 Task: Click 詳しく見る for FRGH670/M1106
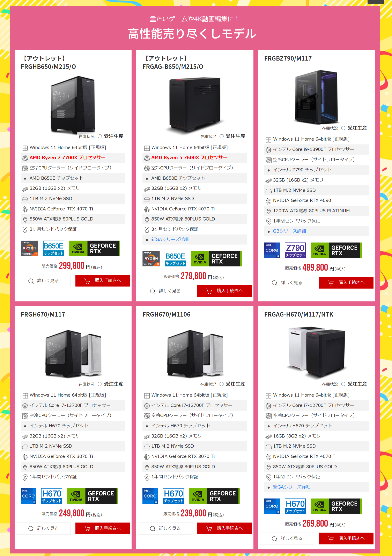point(165,528)
